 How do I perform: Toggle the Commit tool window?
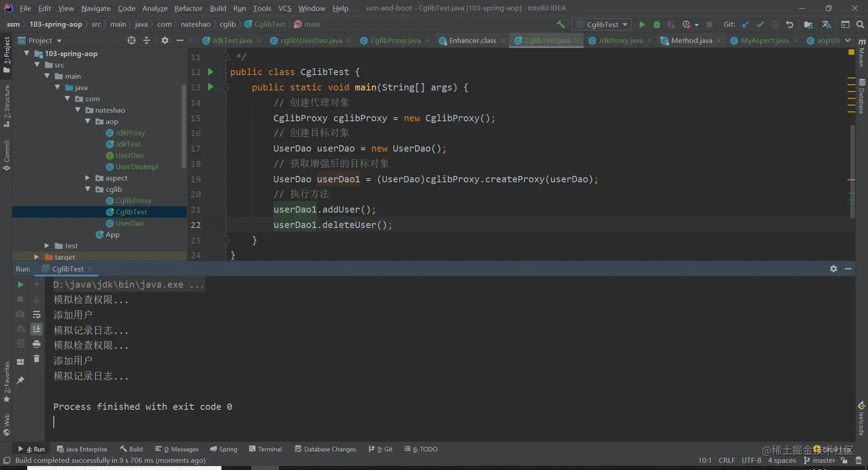[x=7, y=155]
